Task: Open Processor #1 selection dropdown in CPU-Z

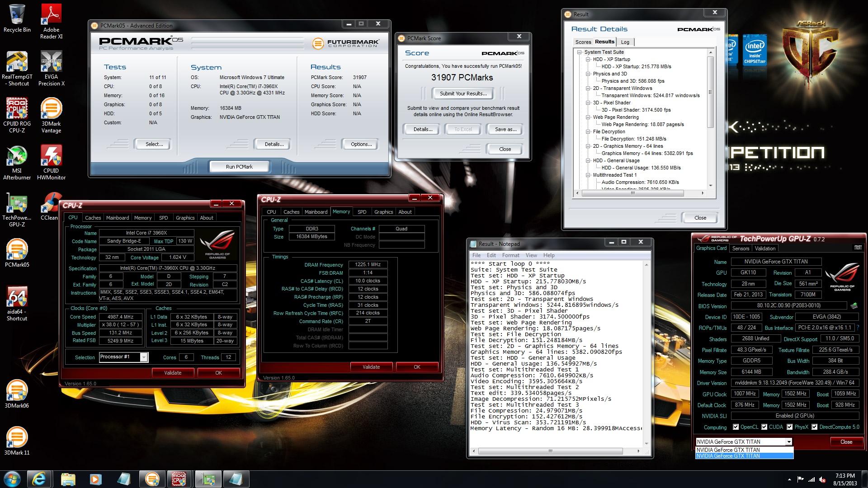Action: pos(144,357)
